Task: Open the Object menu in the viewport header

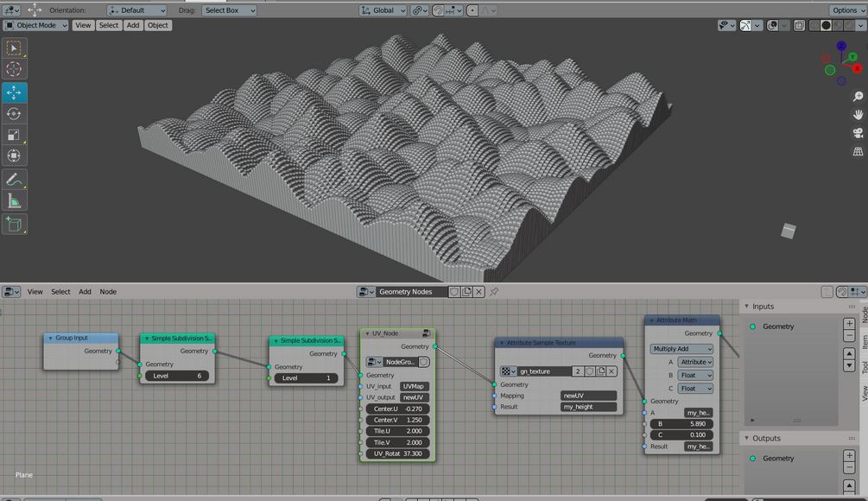Action: (156, 25)
